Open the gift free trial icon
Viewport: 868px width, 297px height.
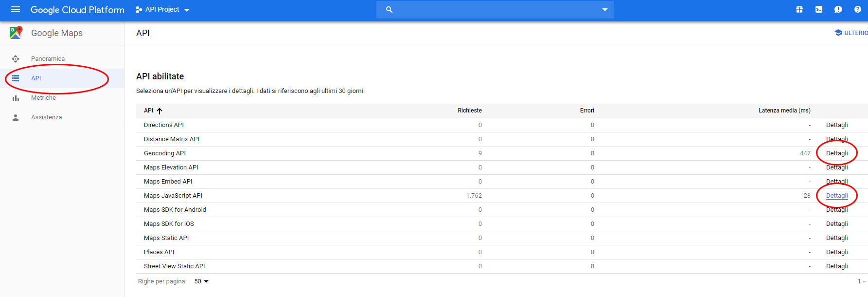click(x=799, y=9)
